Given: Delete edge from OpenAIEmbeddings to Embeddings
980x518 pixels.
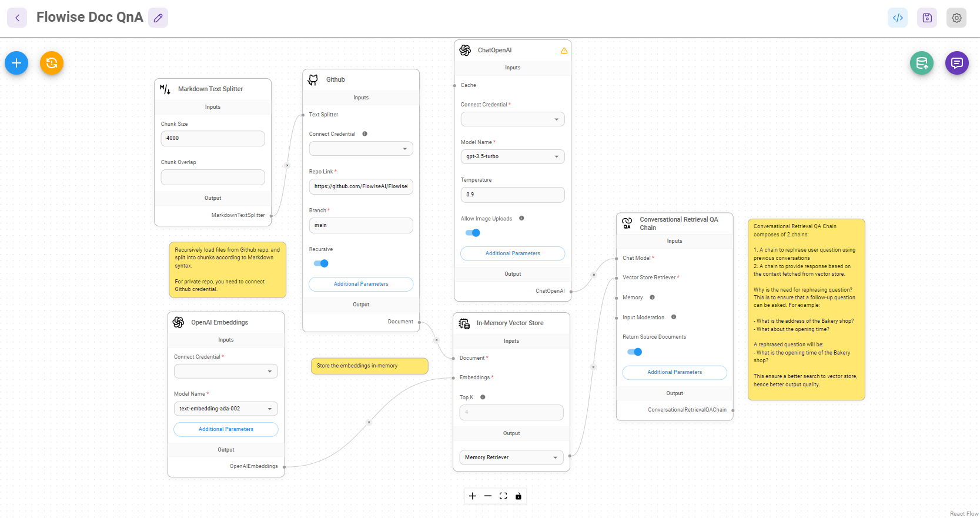Looking at the screenshot, I should pos(369,422).
